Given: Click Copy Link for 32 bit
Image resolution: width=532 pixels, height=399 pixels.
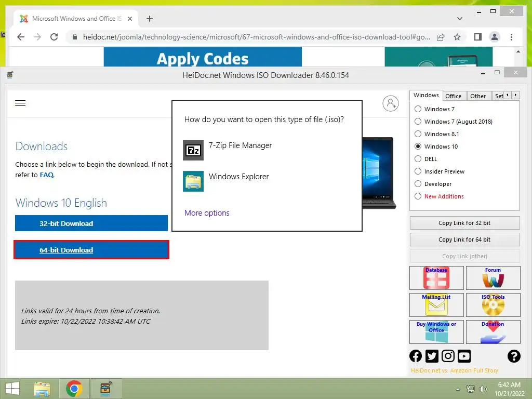Looking at the screenshot, I should [x=464, y=223].
